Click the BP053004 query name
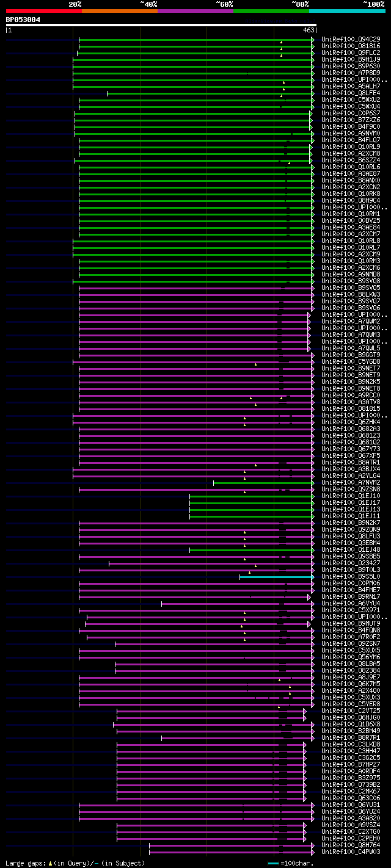 [x=23, y=20]
